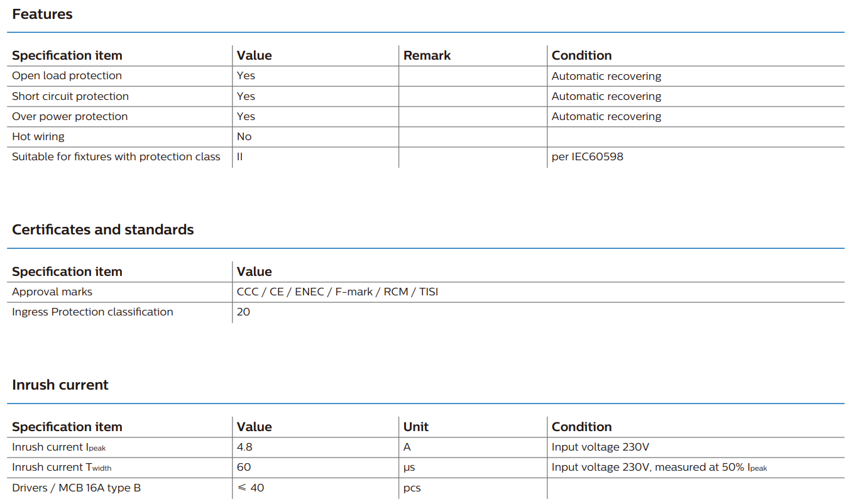
Task: Select the 'No' value for Hot wiring
Action: pos(244,136)
